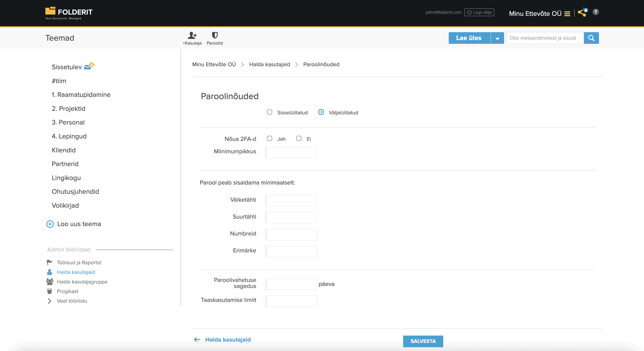Click the SALVESTA button
This screenshot has width=644, height=351.
(x=423, y=341)
